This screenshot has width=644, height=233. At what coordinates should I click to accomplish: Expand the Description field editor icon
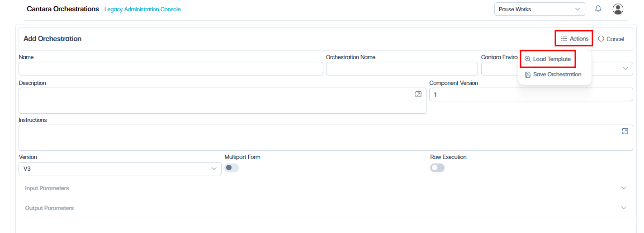(x=418, y=94)
